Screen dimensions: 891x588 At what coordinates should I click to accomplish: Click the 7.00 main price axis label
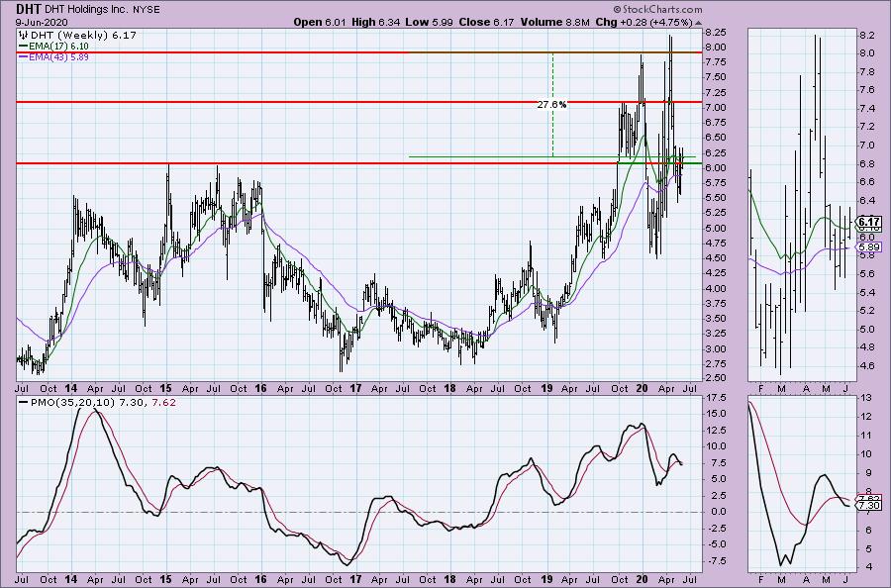point(715,107)
